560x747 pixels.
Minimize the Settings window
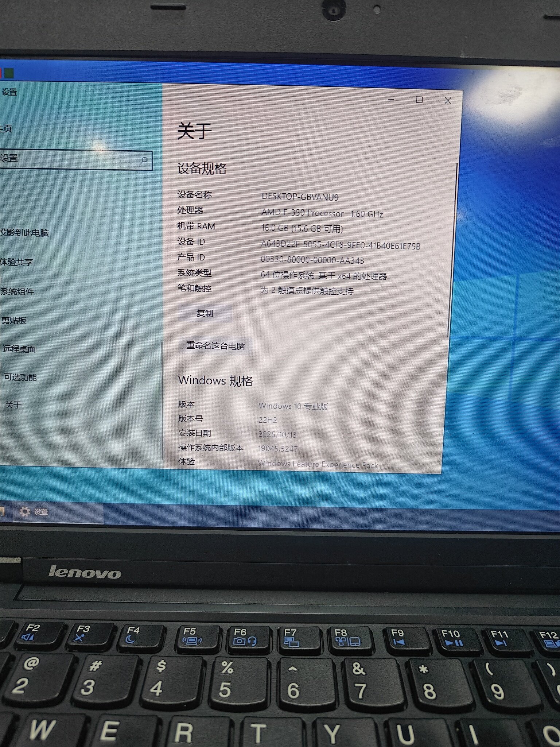(391, 100)
